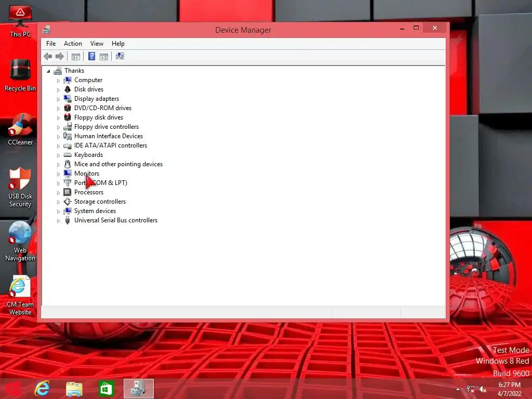The image size is (532, 399).
Task: Open the File menu
Action: pos(51,44)
